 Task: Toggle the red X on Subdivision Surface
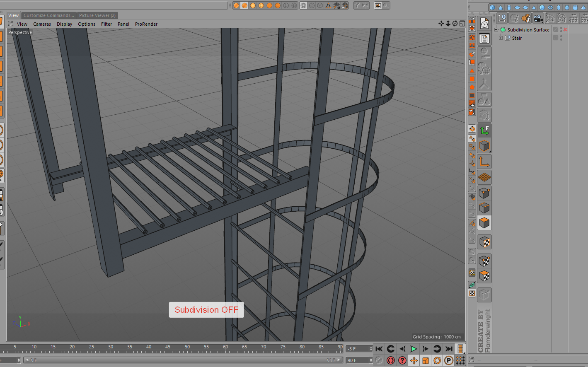(x=565, y=30)
